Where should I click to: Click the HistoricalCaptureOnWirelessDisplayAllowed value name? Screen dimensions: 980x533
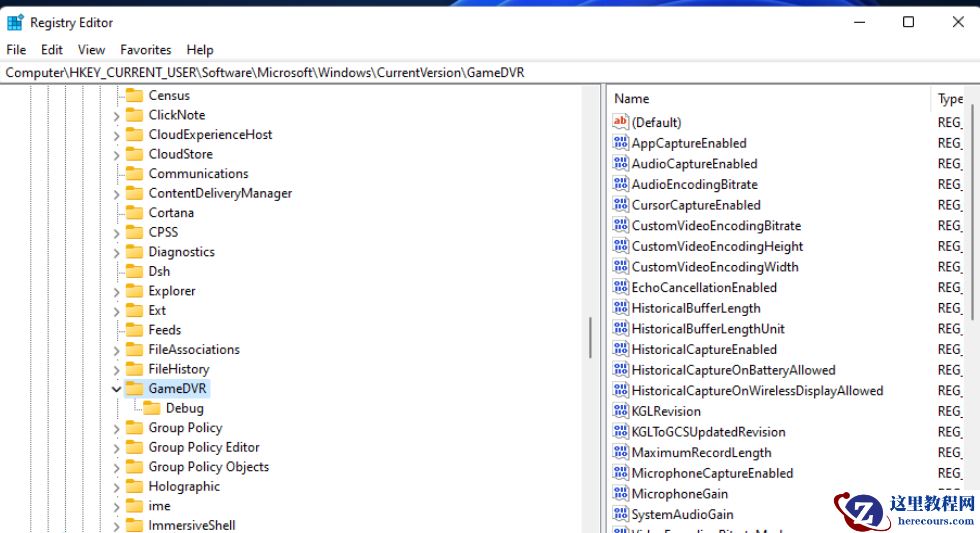[757, 391]
